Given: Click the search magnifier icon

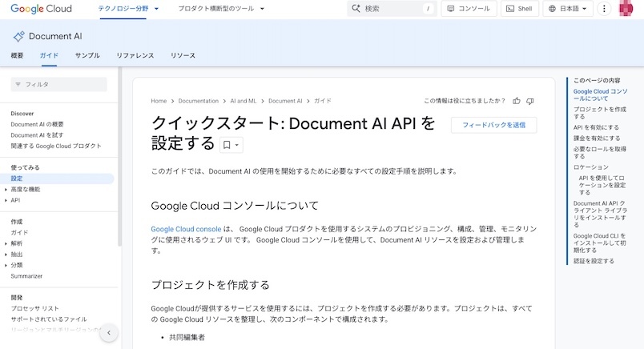Looking at the screenshot, I should pyautogui.click(x=356, y=9).
